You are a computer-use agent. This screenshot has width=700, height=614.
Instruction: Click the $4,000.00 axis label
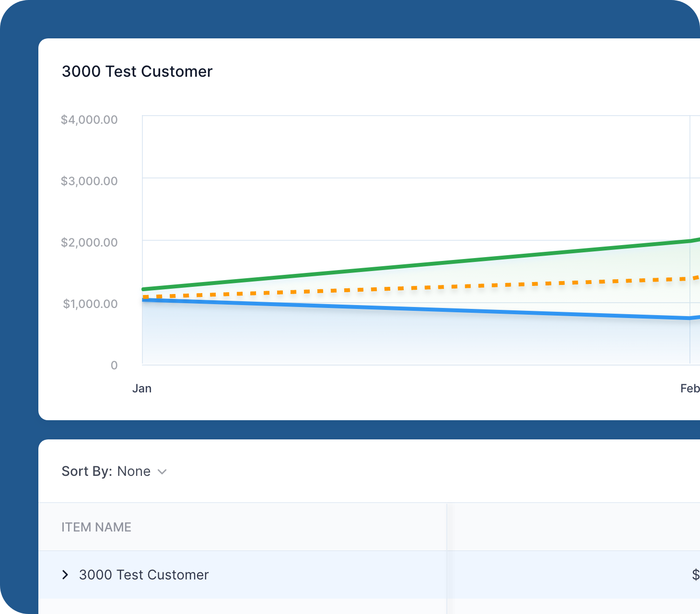pos(89,119)
